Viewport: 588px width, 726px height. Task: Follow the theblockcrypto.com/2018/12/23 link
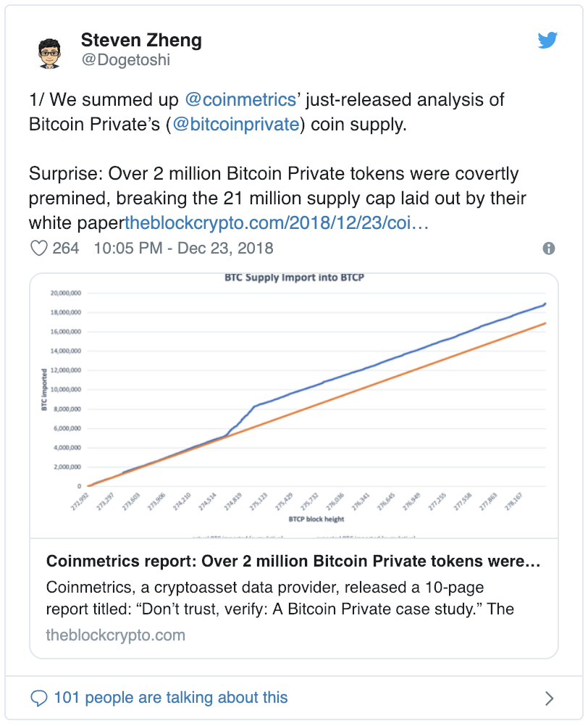click(277, 222)
